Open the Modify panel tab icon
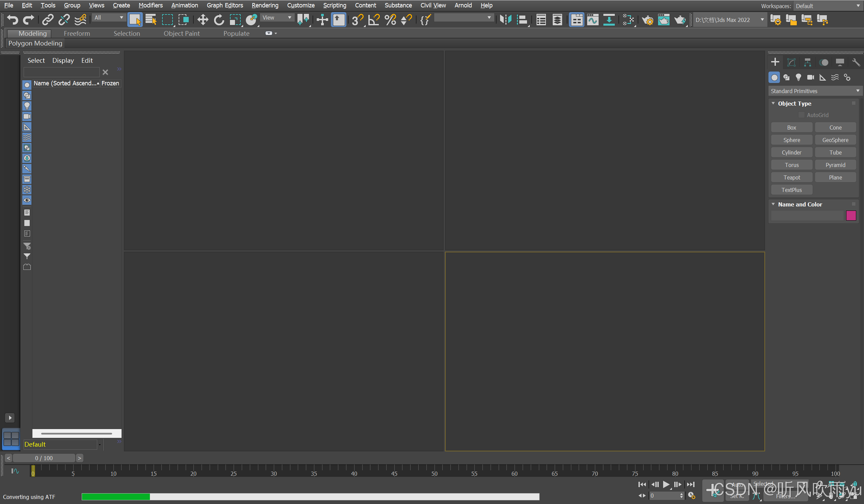Viewport: 864px width, 504px height. [x=791, y=62]
